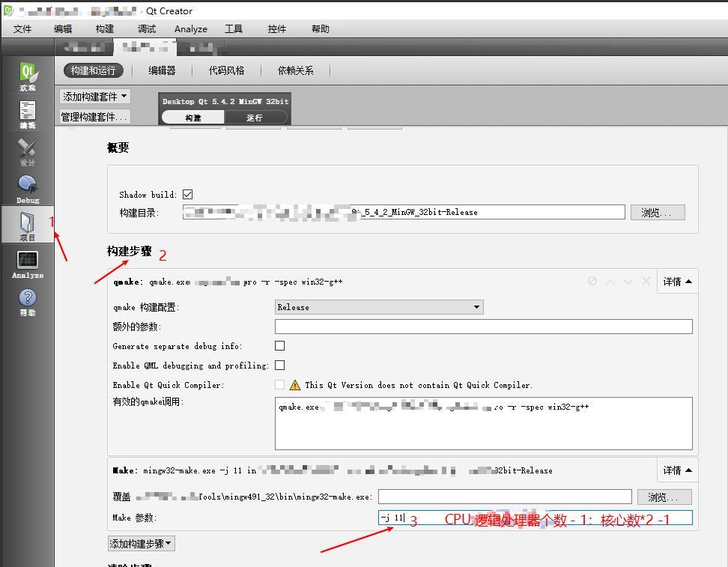Open the Tools menu
Screen dimensions: 728x567
pyautogui.click(x=234, y=28)
